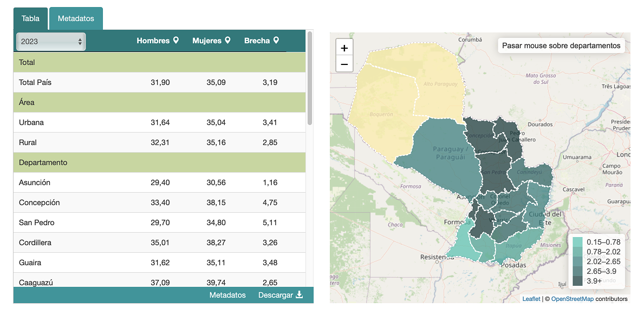Open the OpenStreetMap attribution link

(572, 299)
